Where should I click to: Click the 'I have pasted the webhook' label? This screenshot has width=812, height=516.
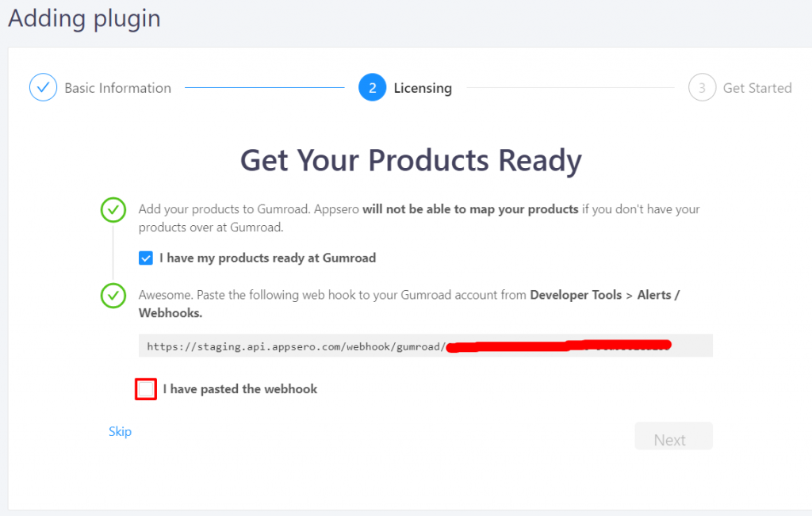239,389
